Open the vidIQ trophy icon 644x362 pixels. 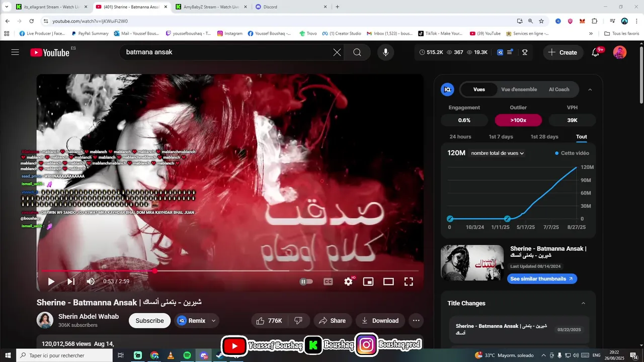(x=525, y=52)
